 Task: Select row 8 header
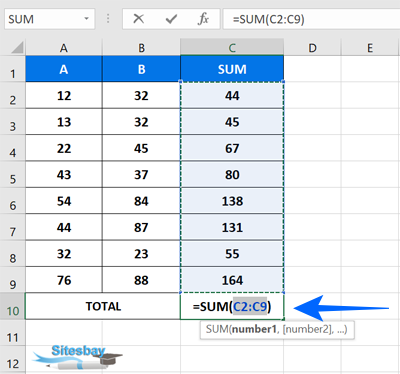pos(13,253)
